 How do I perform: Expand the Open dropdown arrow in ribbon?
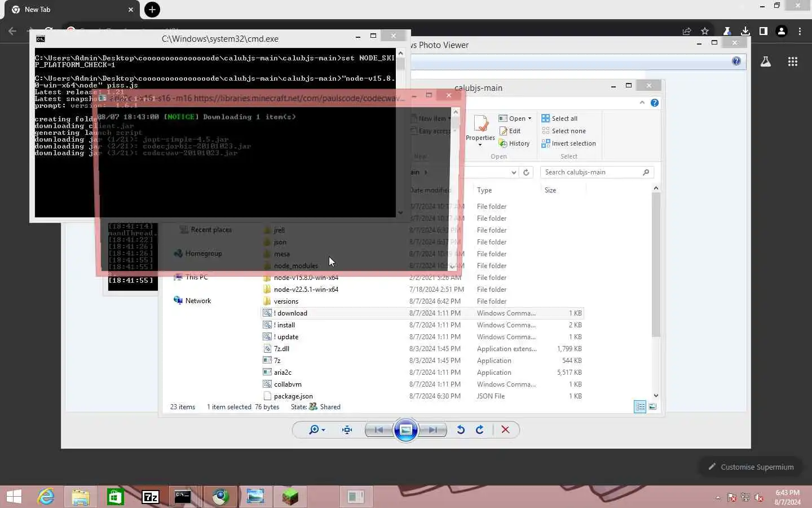click(x=529, y=119)
